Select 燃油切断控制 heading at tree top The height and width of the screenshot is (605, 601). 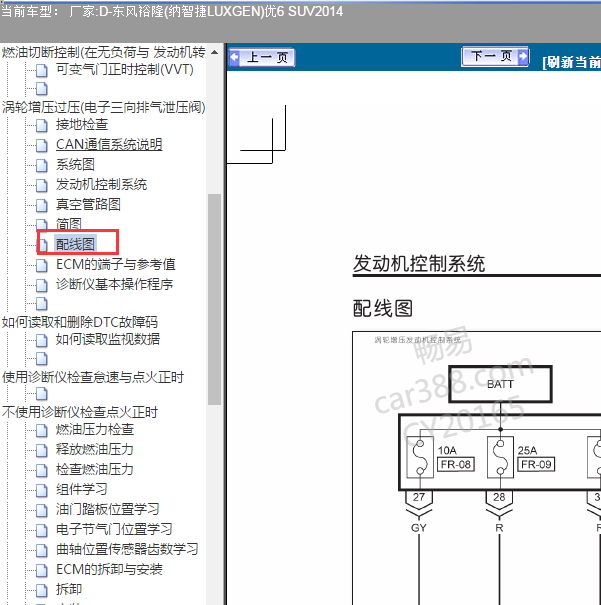(x=104, y=52)
